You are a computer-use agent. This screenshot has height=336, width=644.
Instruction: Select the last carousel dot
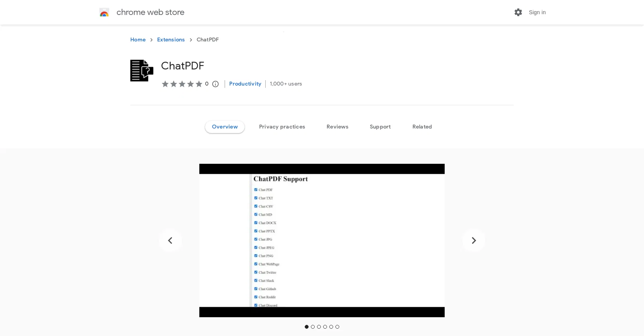click(337, 327)
